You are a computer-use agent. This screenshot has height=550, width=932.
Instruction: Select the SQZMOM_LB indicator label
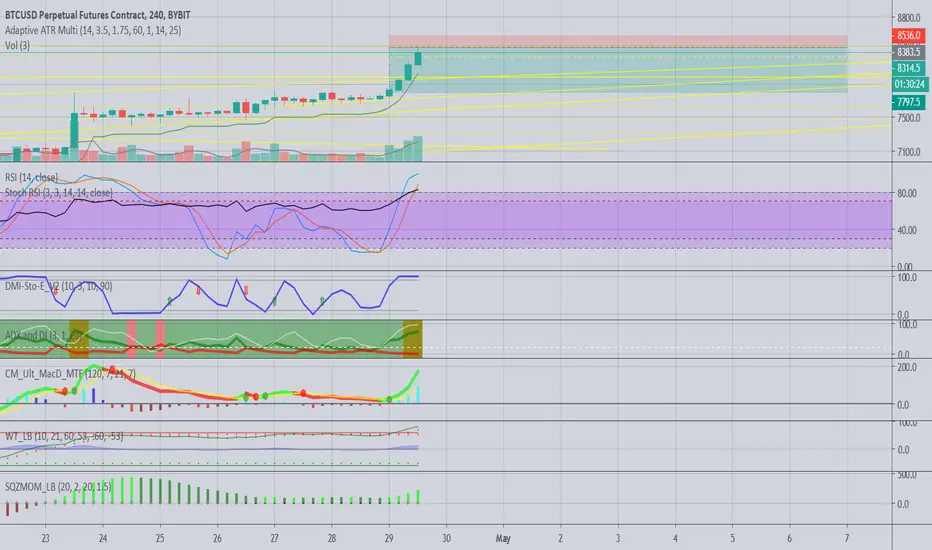tap(58, 487)
